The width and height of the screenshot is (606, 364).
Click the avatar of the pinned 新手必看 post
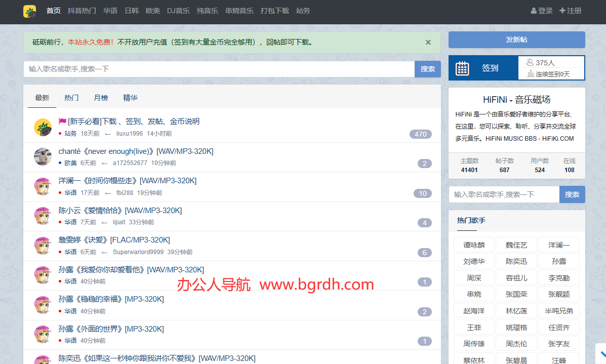(43, 127)
